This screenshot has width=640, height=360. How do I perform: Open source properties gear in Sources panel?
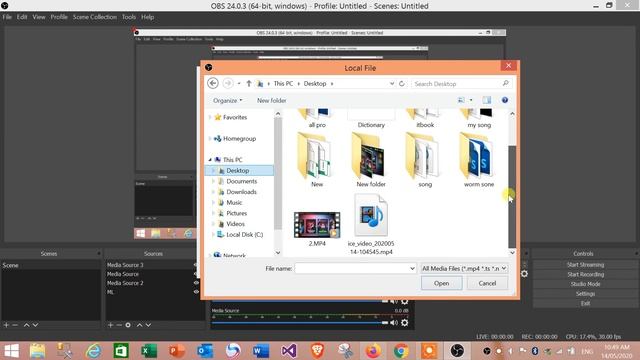coord(128,325)
